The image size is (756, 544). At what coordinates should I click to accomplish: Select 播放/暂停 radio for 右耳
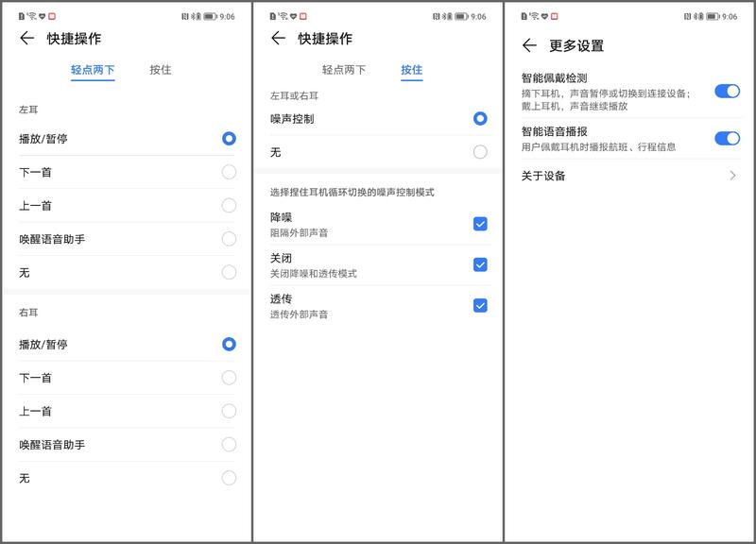pyautogui.click(x=229, y=345)
